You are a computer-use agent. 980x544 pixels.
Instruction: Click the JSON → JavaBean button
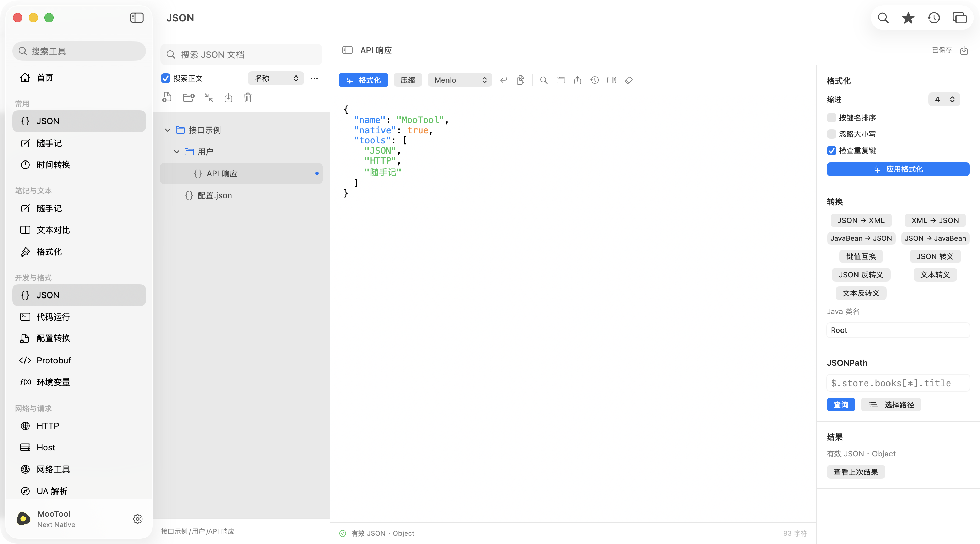tap(935, 238)
